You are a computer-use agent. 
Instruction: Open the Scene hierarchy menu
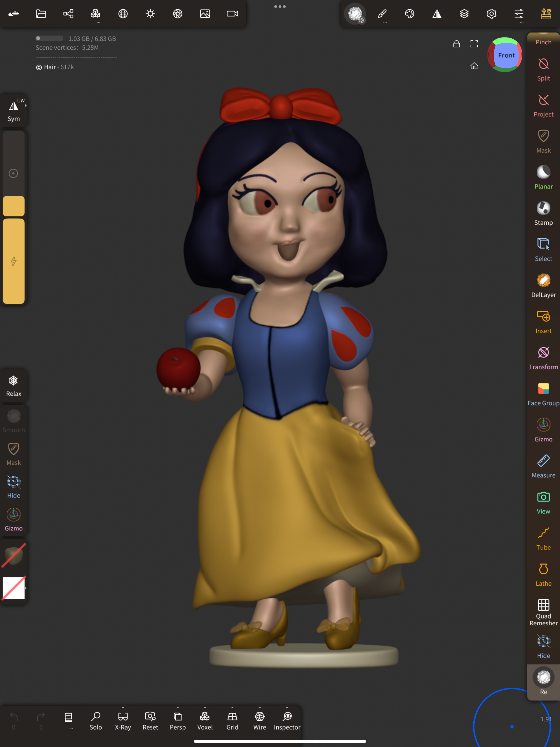coord(68,14)
